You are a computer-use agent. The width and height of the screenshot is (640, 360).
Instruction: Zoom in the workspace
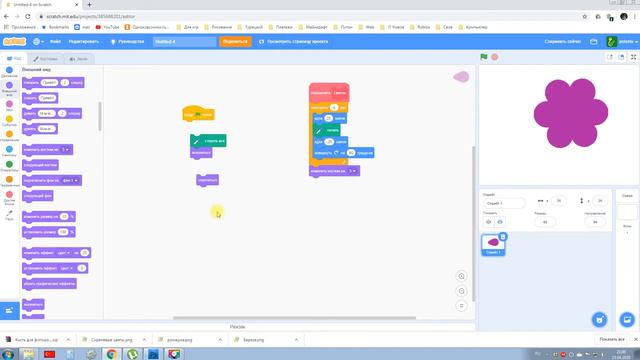tap(461, 276)
